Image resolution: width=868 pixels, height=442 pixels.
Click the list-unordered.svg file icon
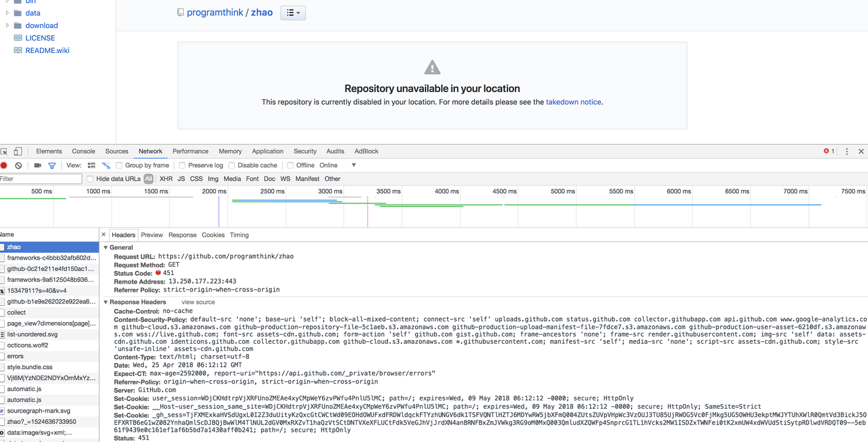point(2,334)
